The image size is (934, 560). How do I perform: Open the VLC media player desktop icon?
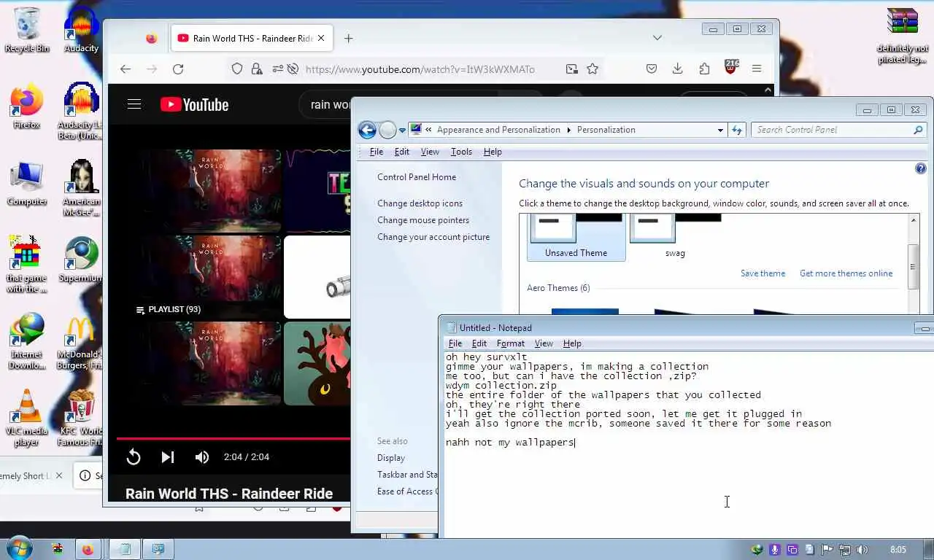pyautogui.click(x=27, y=418)
